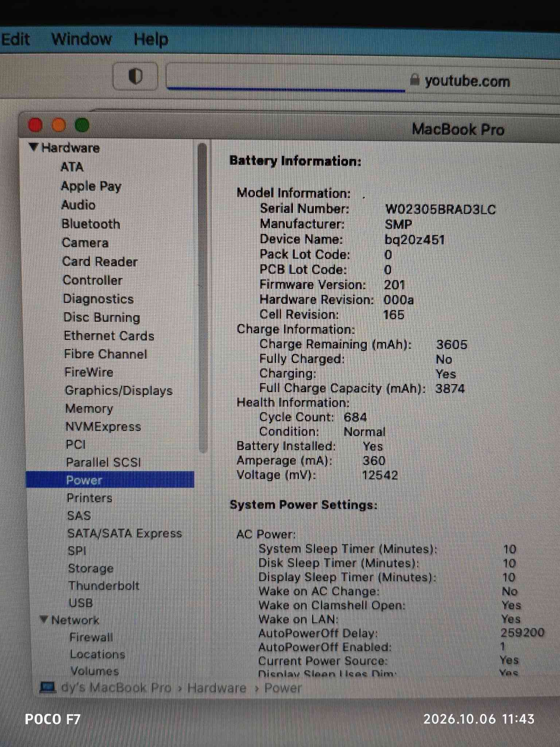The width and height of the screenshot is (560, 747).
Task: Select Printers in the sidebar
Action: coord(90,498)
